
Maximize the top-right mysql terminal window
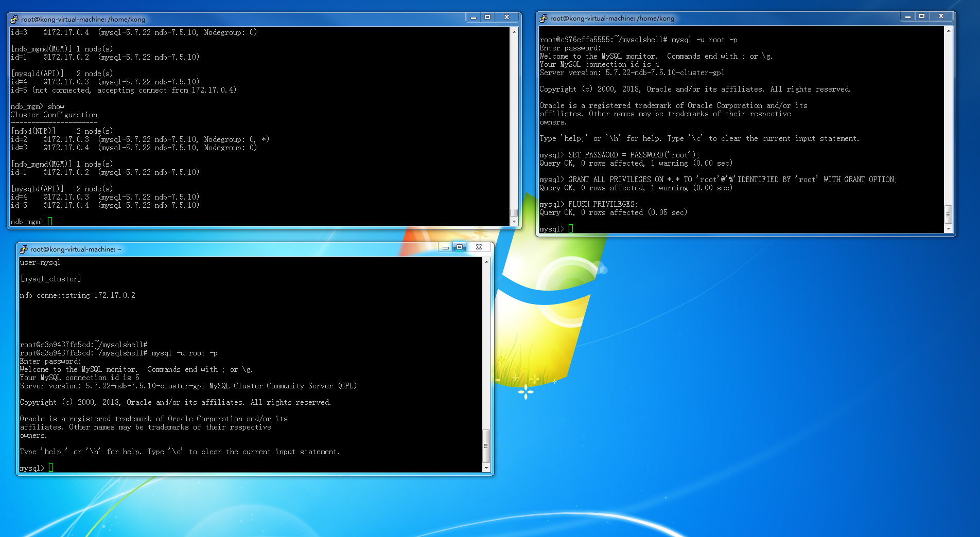(x=922, y=16)
